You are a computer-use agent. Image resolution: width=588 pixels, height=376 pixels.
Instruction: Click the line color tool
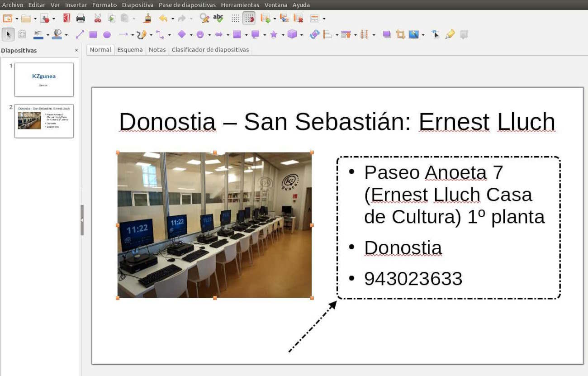(x=38, y=34)
